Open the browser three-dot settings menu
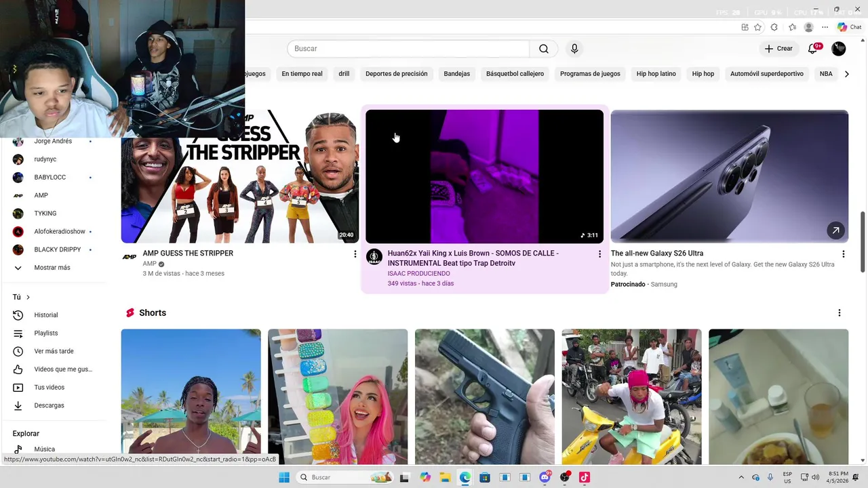 pos(825,27)
